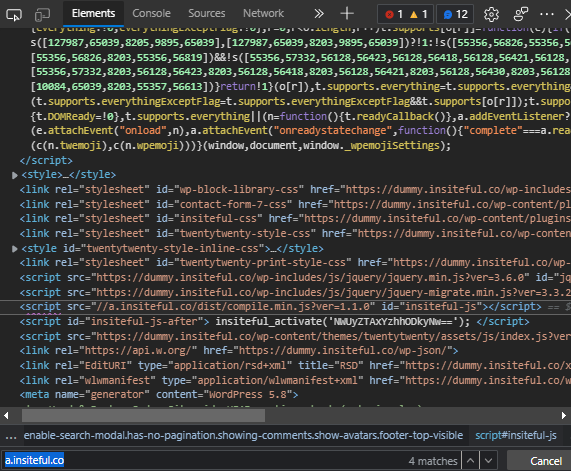This screenshot has width=571, height=471.
Task: Go to next search match
Action: point(488,461)
